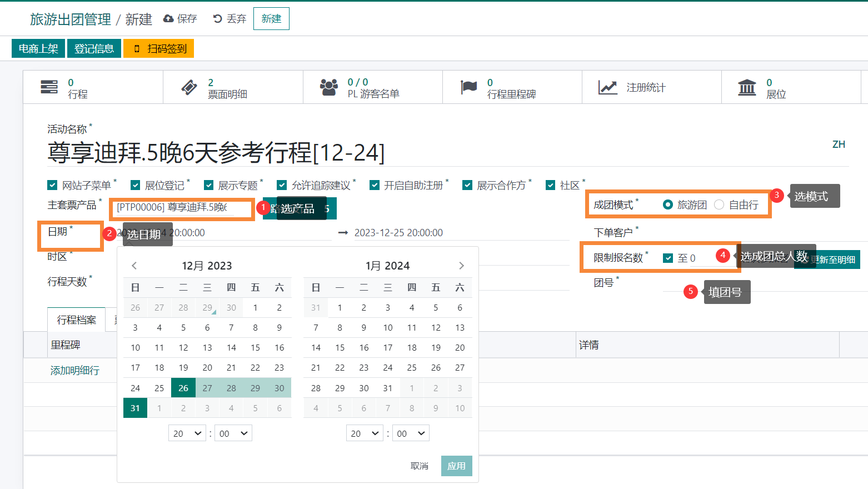Image resolution: width=868 pixels, height=489 pixels.
Task: Toggle allow tracking suggestions checkbox
Action: click(282, 185)
